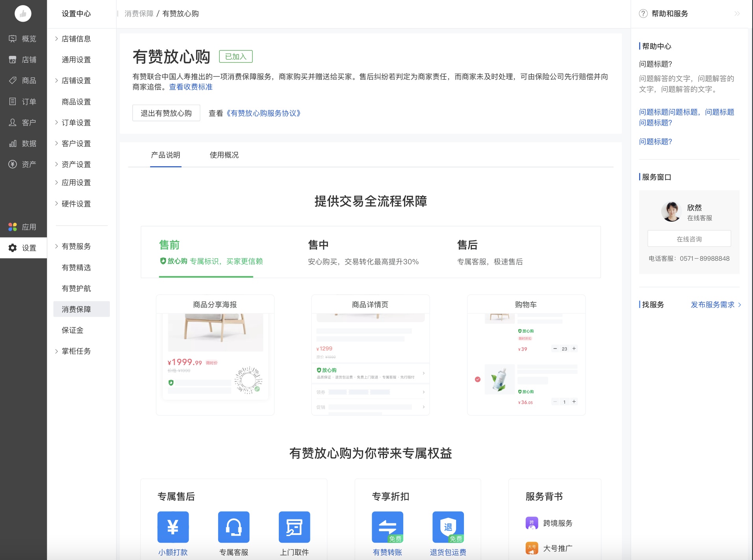The height and width of the screenshot is (560, 753).
Task: Expand the 有赞服务 menu group
Action: (x=56, y=246)
